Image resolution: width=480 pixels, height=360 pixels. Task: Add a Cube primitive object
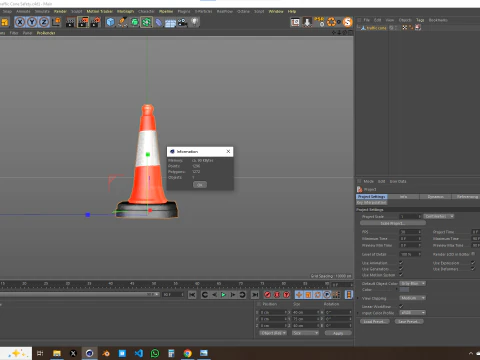click(x=110, y=22)
